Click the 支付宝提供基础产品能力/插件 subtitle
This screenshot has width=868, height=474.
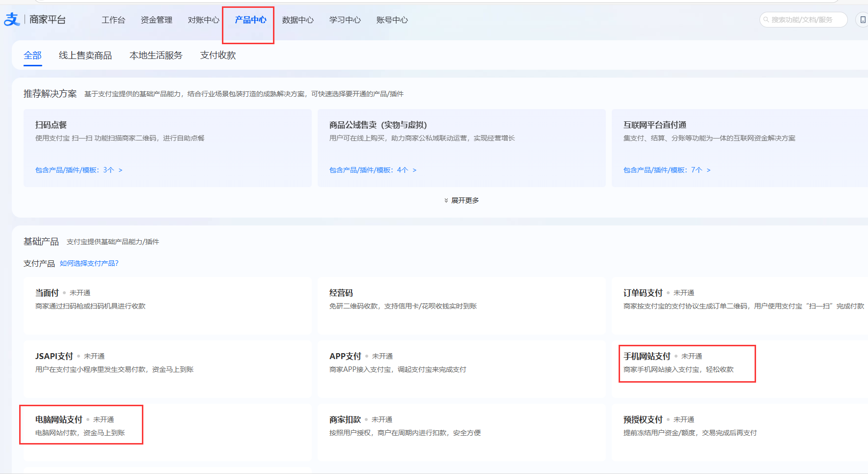[x=113, y=242]
